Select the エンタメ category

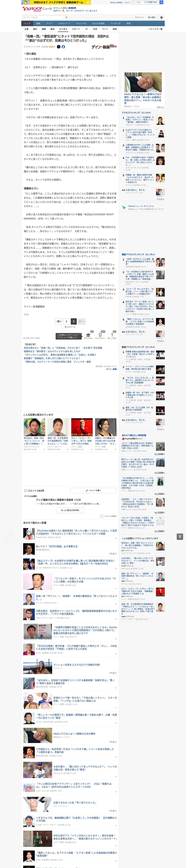tap(63, 29)
